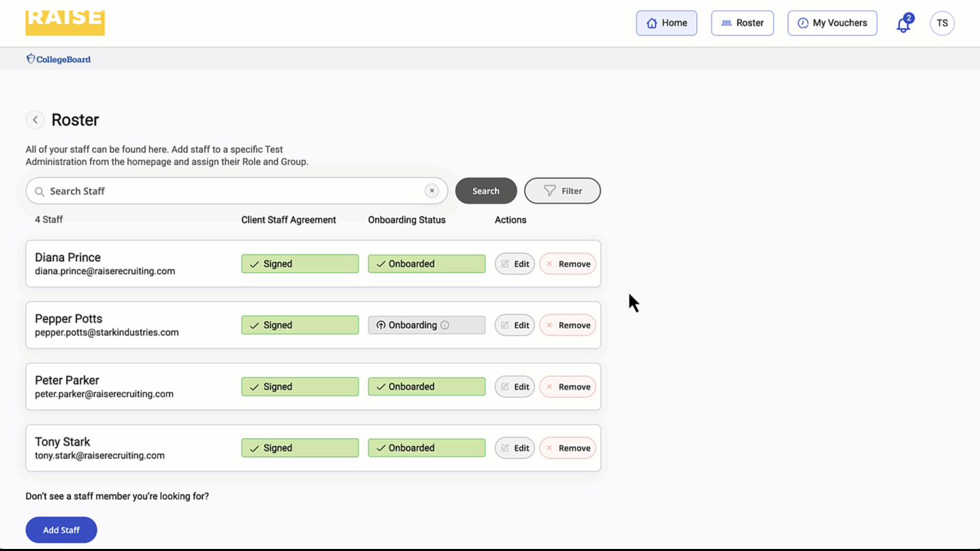The height and width of the screenshot is (551, 980).
Task: Open My Vouchers page
Action: click(x=832, y=23)
